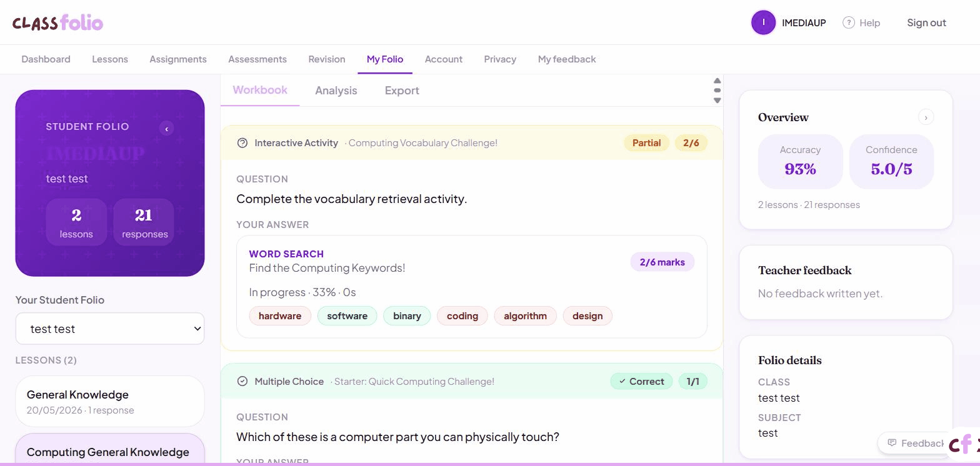Click the binary keyword chip
The image size is (980, 466).
pyautogui.click(x=407, y=316)
